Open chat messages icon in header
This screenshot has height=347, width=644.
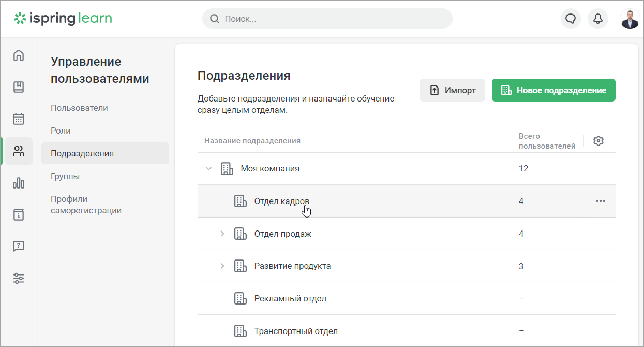[571, 19]
